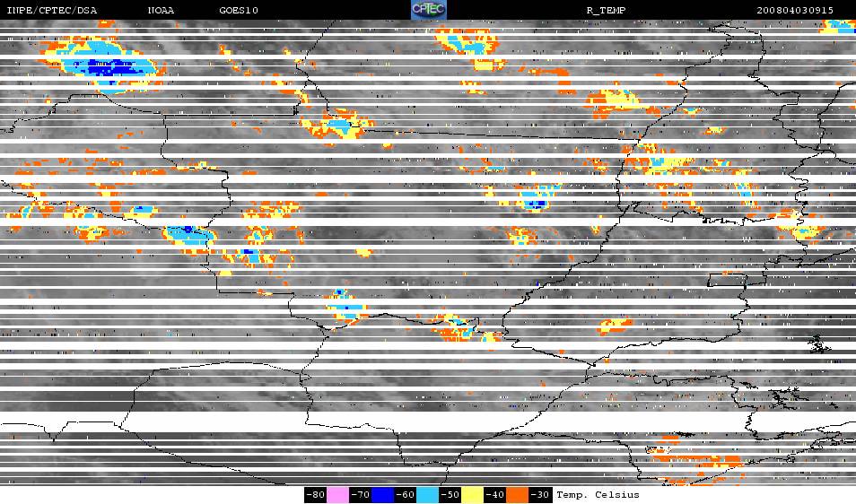Click the large blue cold cloud top-left

(x=112, y=67)
